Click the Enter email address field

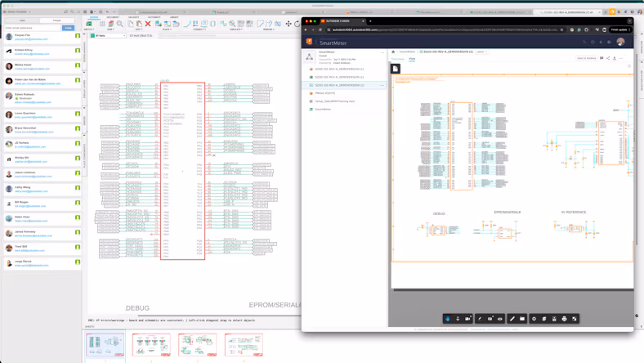[x=33, y=28]
